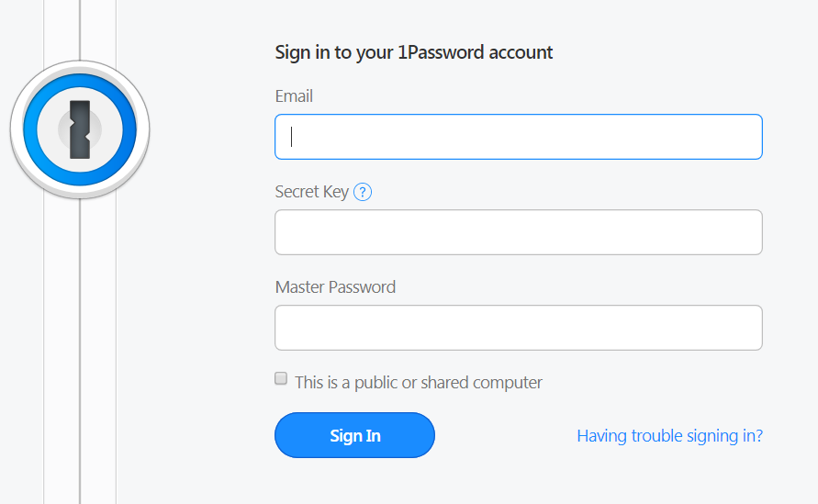Click the 'Sign in to your 1Password account' heading

point(414,52)
